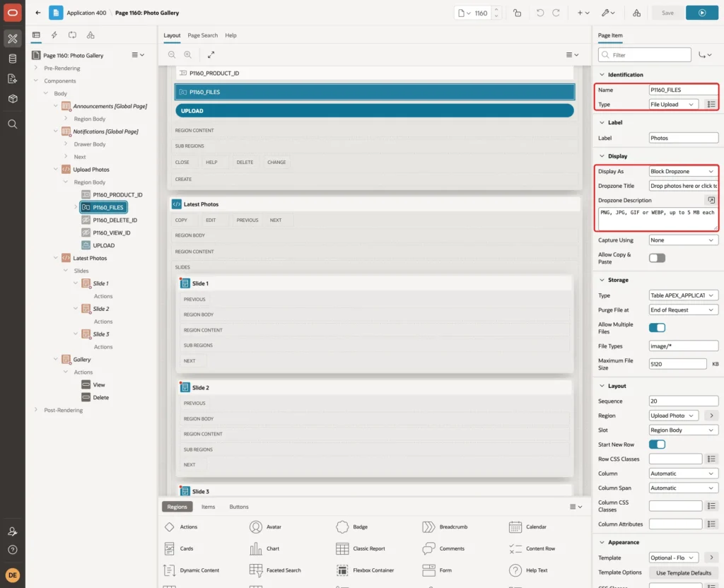Screen dimensions: 724x588
Task: Toggle Start New Row switch
Action: tap(657, 445)
